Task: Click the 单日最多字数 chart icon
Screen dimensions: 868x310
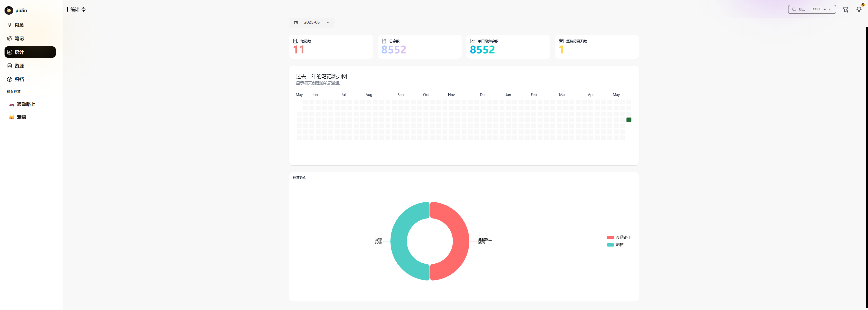Action: (x=472, y=41)
